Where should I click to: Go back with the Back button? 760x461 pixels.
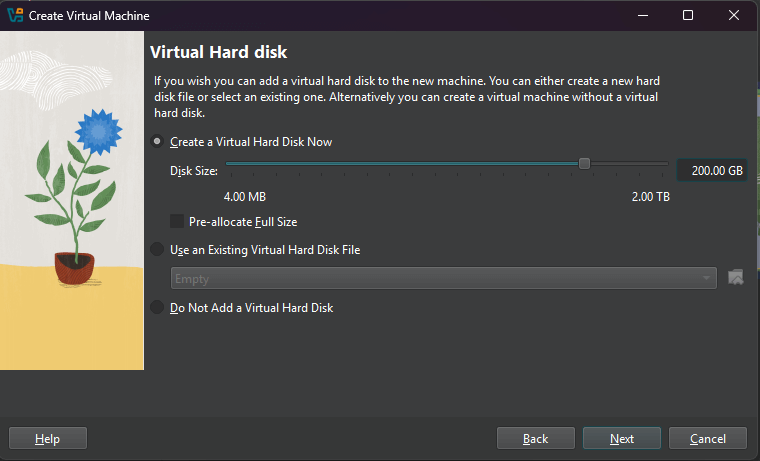(536, 438)
